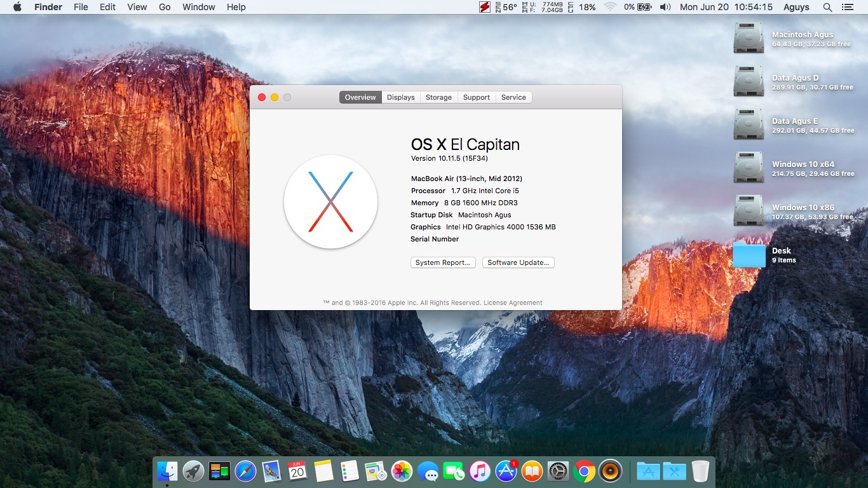Open Launchpad rocket icon in Dock
This screenshot has width=868, height=488.
(193, 471)
